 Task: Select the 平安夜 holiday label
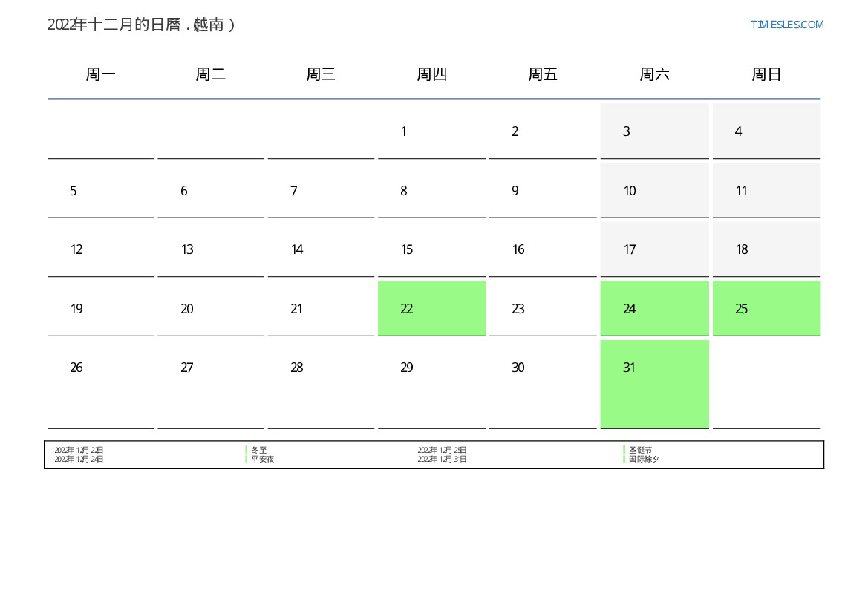pyautogui.click(x=262, y=459)
